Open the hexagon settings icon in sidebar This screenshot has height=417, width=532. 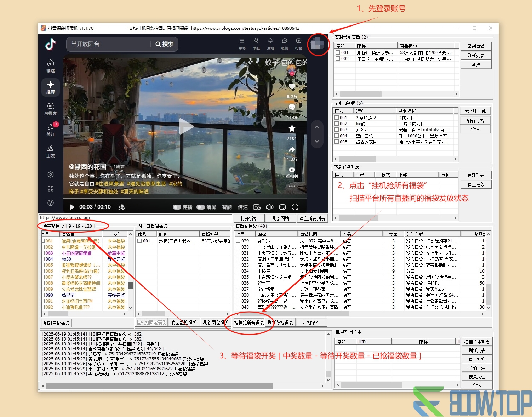click(x=51, y=175)
